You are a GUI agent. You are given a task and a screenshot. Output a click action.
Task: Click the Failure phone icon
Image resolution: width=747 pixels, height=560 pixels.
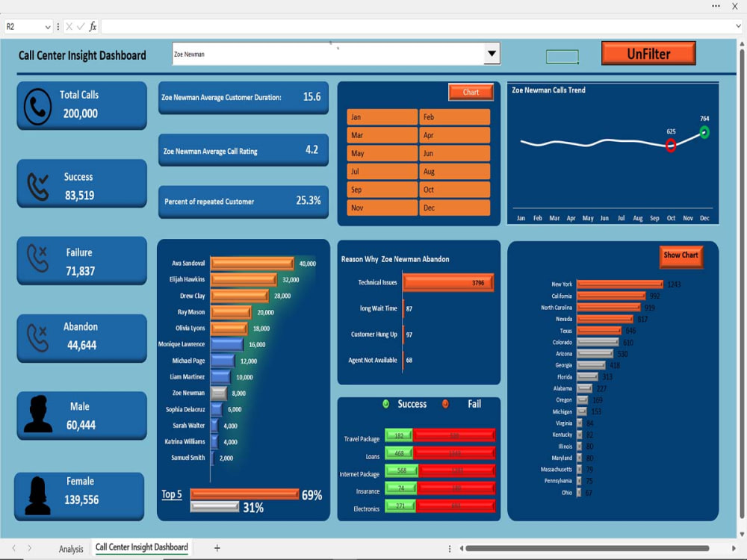37,258
